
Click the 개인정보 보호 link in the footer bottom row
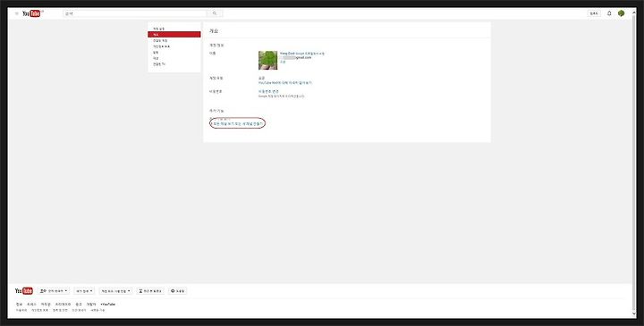40,311
